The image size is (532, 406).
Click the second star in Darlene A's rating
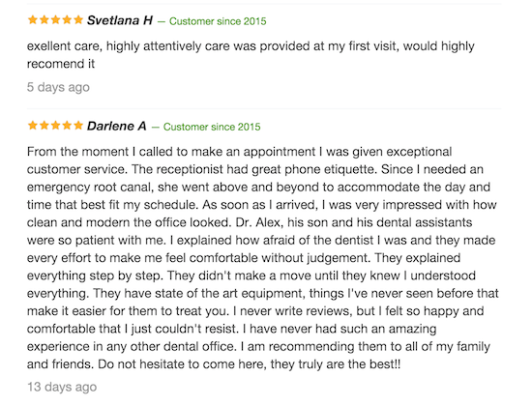(44, 126)
